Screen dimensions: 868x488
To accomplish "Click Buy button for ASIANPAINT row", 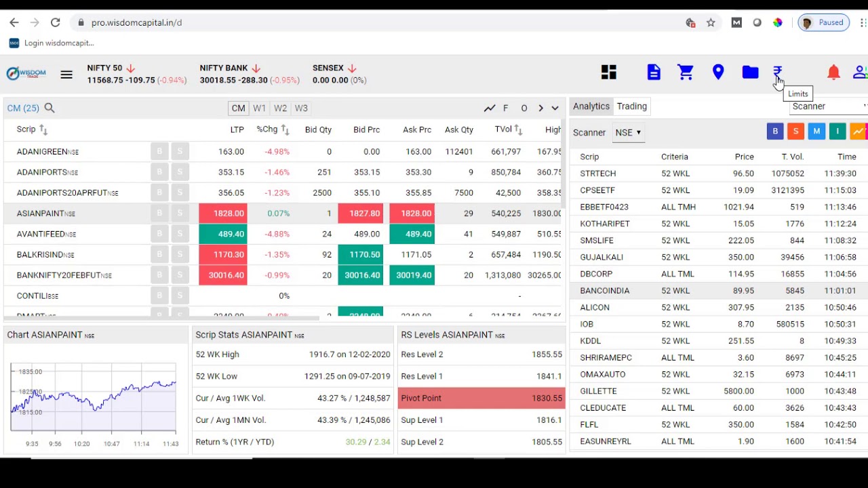I will point(159,213).
